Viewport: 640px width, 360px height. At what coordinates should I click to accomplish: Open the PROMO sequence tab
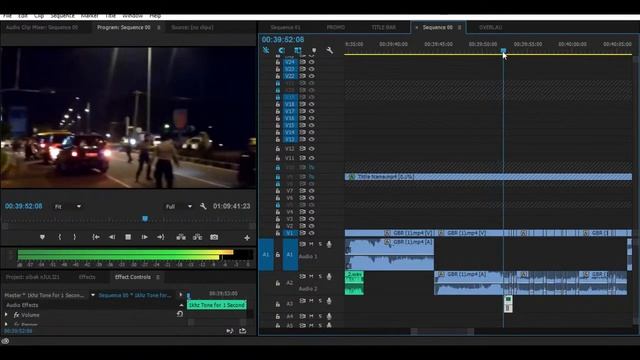(x=336, y=27)
